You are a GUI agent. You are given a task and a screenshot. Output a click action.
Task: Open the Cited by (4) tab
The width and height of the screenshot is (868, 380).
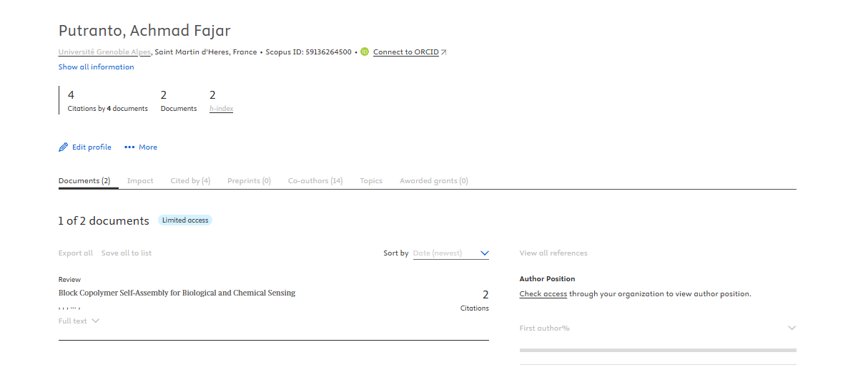pos(190,181)
